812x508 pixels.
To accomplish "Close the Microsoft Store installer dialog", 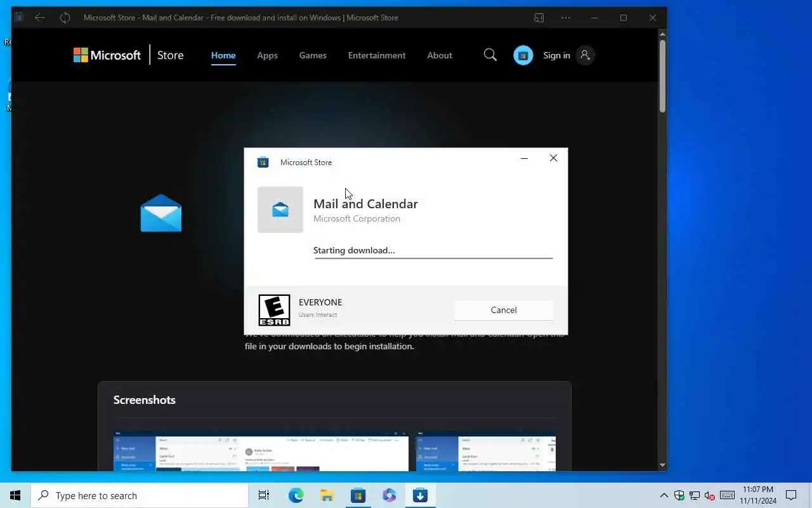I will (553, 158).
